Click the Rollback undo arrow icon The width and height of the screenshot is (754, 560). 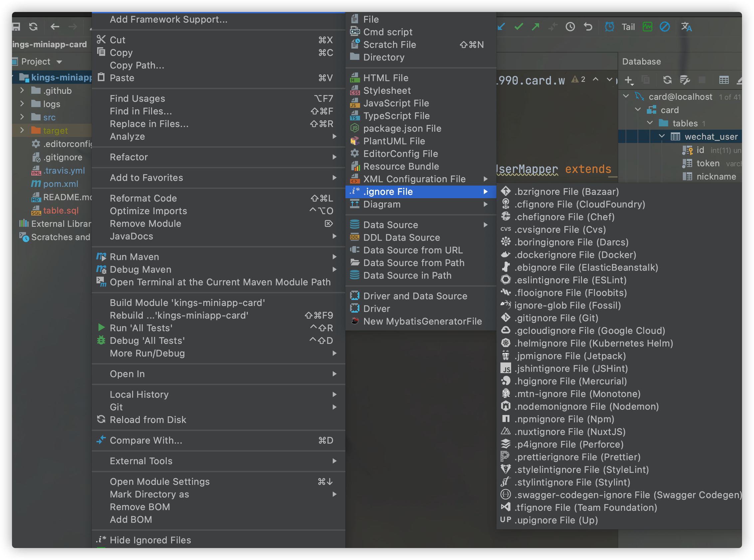coord(588,27)
